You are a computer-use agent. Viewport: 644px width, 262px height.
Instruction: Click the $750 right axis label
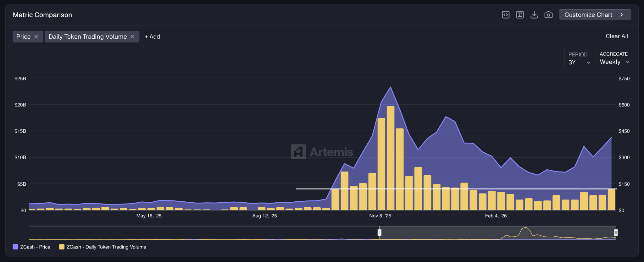tap(624, 79)
